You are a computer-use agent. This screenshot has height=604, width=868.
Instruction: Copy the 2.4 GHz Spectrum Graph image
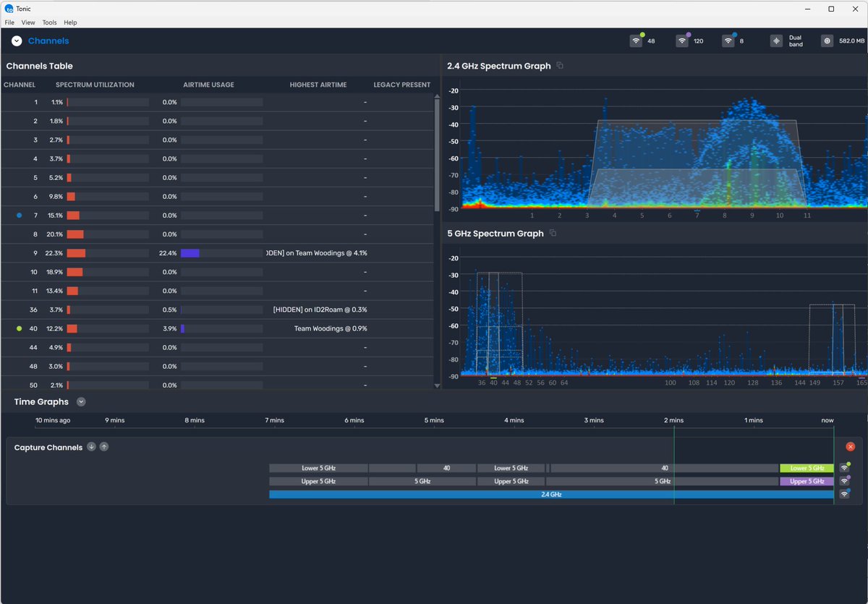(560, 66)
